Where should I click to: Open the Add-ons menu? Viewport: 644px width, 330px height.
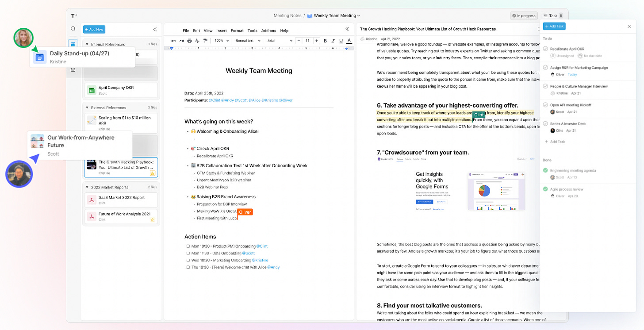268,31
